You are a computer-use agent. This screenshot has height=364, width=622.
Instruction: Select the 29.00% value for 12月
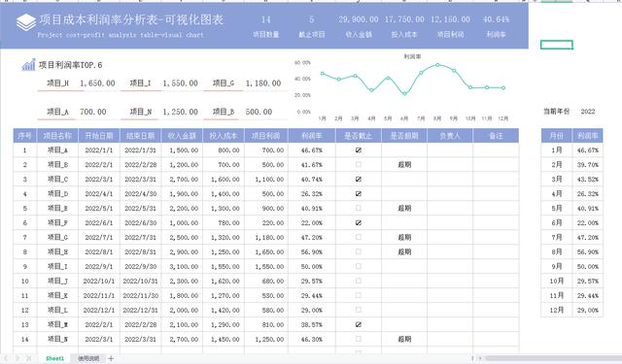point(587,311)
